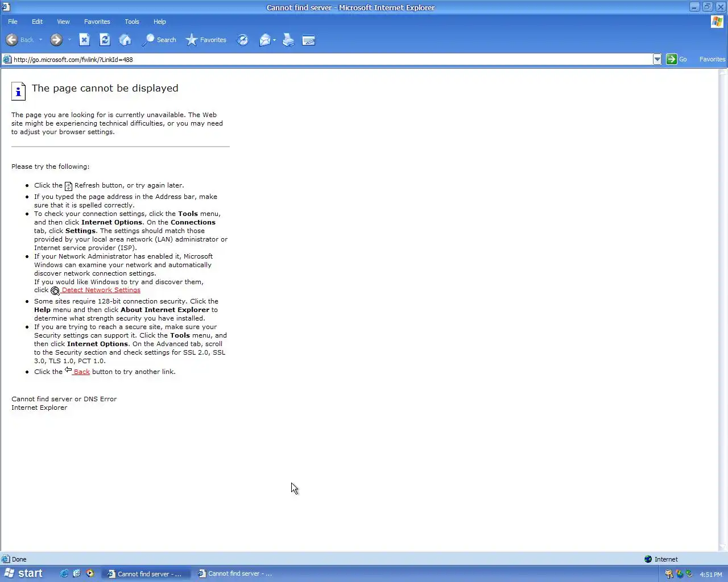This screenshot has width=728, height=582.
Task: Click the Back navigation button
Action: click(19, 40)
